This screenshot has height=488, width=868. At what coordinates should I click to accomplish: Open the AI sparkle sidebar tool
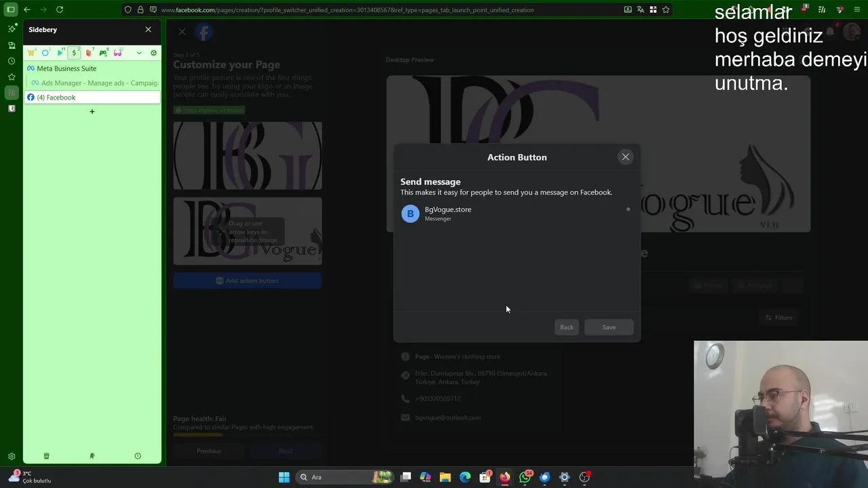coord(12,29)
